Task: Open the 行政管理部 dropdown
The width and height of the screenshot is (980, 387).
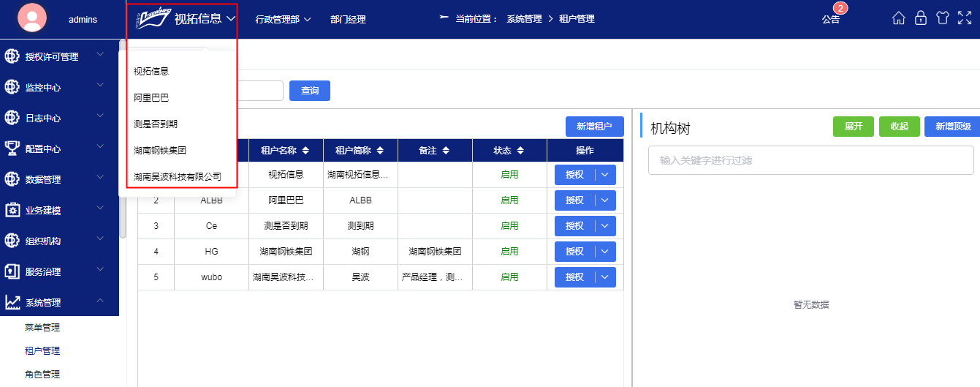Action: pos(284,20)
